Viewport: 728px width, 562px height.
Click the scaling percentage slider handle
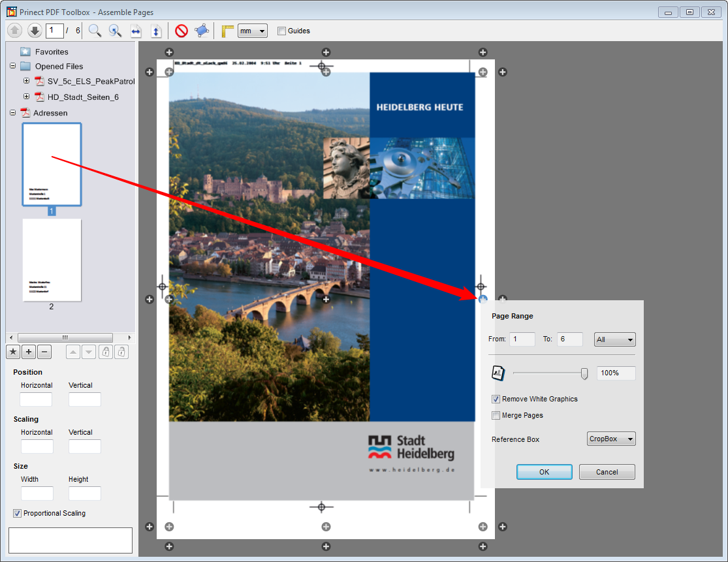584,373
